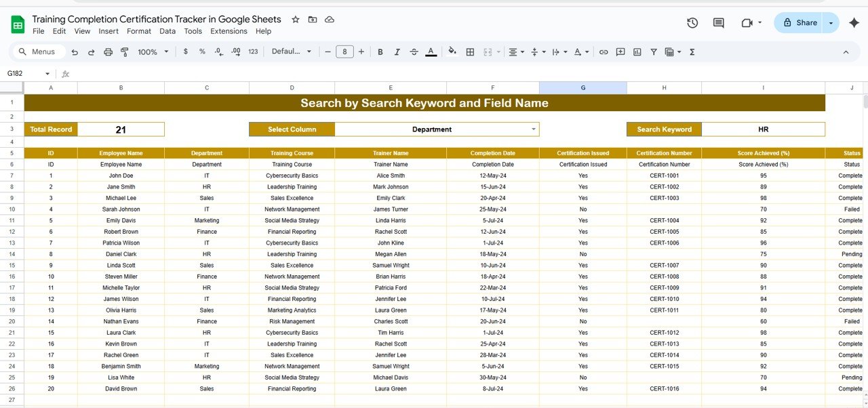Open the Format menu

point(139,31)
